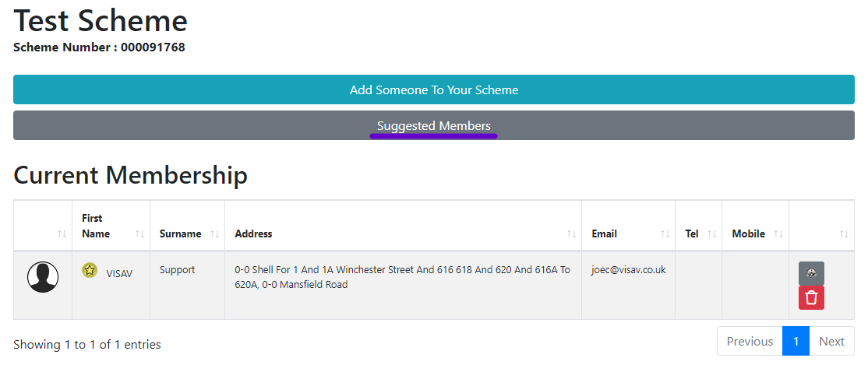Go to Next page of entries
868x365 pixels.
[x=831, y=341]
